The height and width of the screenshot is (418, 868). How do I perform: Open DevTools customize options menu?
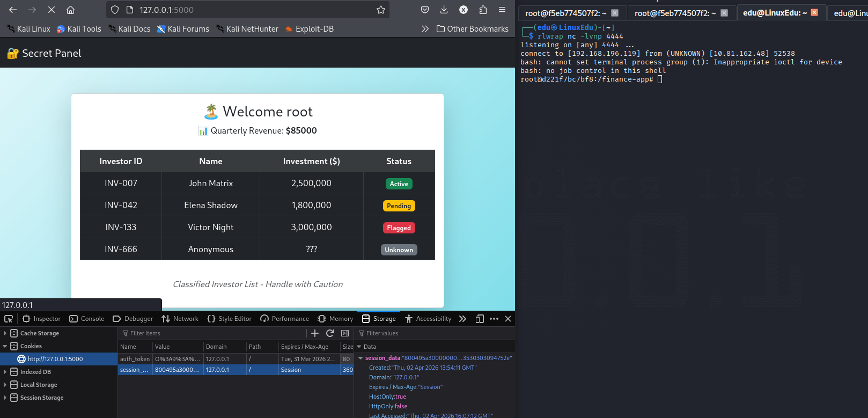(x=494, y=319)
